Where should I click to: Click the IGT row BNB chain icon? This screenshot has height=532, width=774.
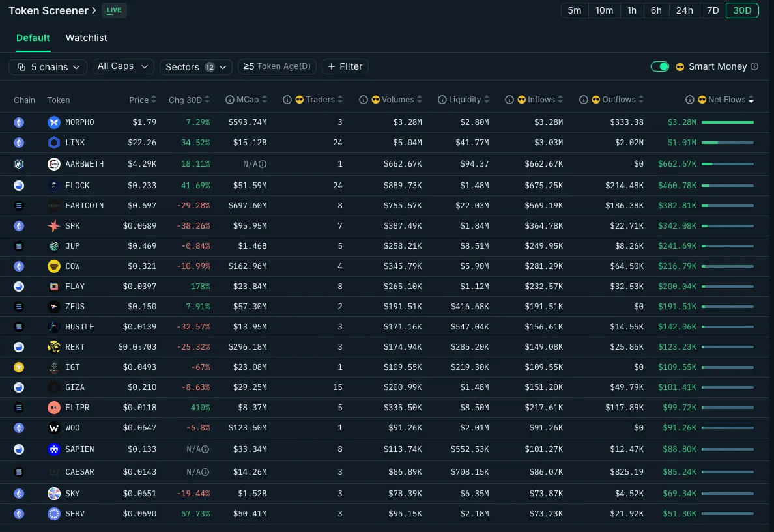click(x=19, y=367)
